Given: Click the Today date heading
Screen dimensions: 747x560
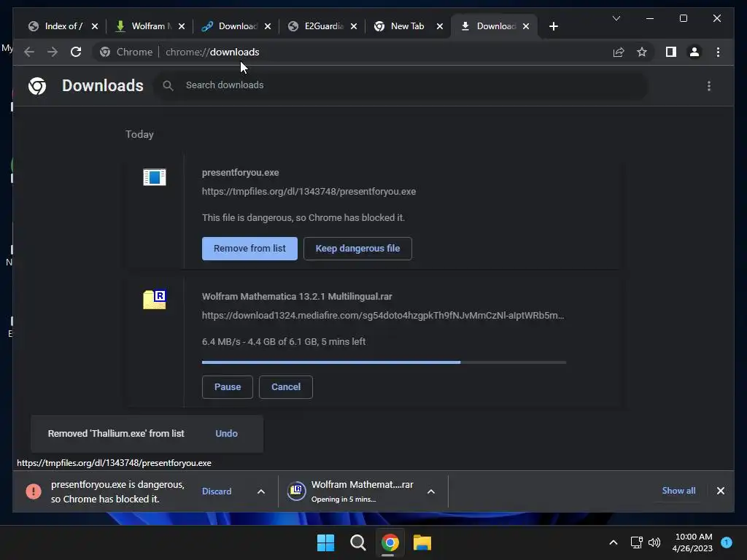Looking at the screenshot, I should click(139, 134).
